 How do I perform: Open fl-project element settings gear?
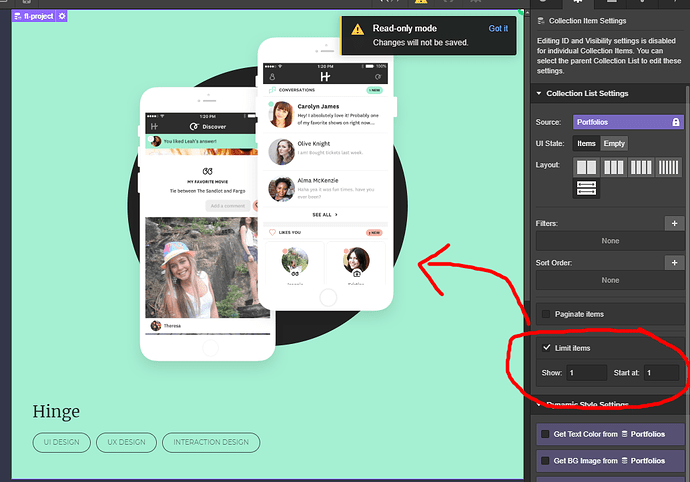62,16
